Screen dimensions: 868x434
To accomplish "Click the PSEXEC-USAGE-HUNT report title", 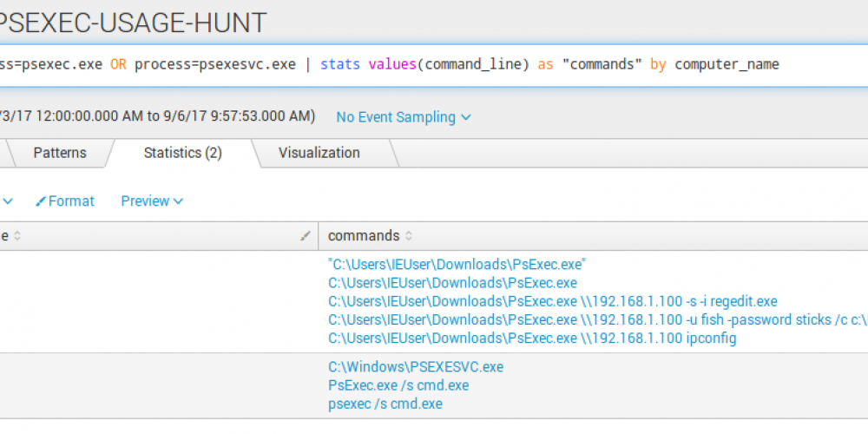I will [135, 21].
